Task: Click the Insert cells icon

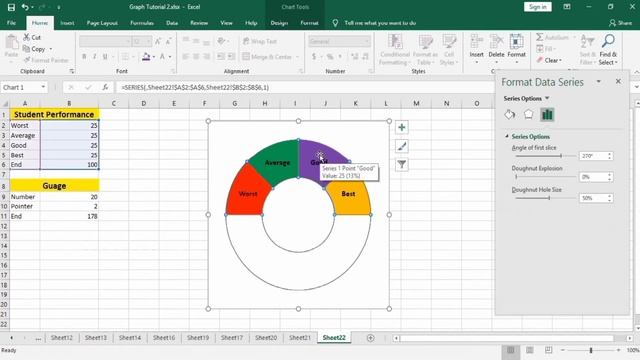Action: click(x=476, y=42)
